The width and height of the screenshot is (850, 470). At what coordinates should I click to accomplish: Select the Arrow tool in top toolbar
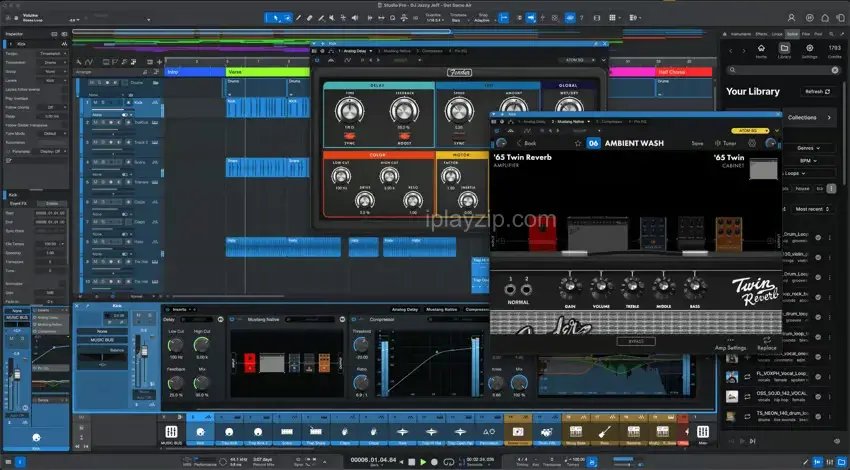[x=275, y=18]
